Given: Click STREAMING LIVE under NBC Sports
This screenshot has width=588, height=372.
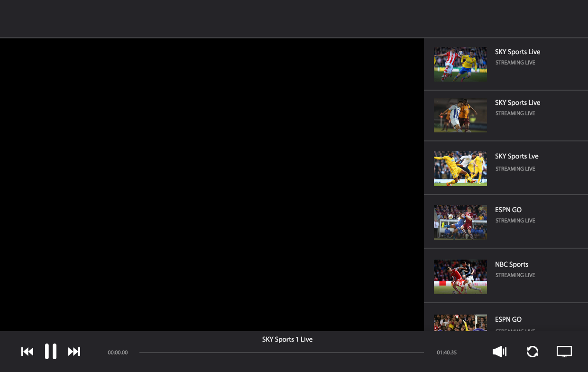Looking at the screenshot, I should pos(515,275).
